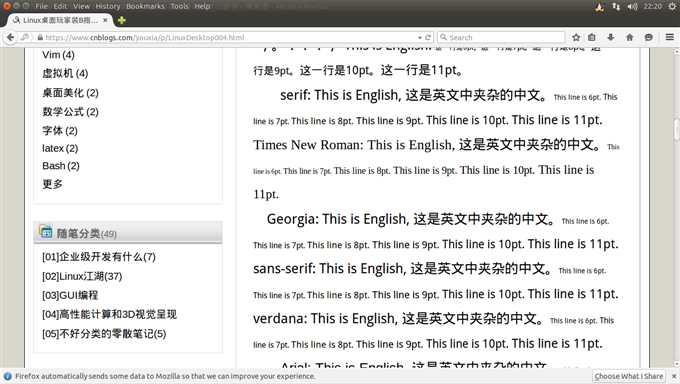Open the volume speaker indicator
Image resolution: width=680 pixels, height=384 pixels.
[x=632, y=6]
